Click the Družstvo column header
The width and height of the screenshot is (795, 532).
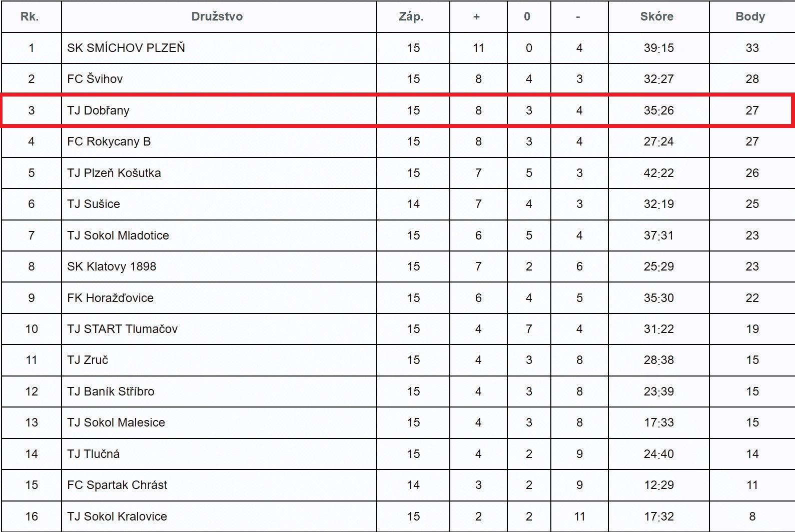pos(217,16)
